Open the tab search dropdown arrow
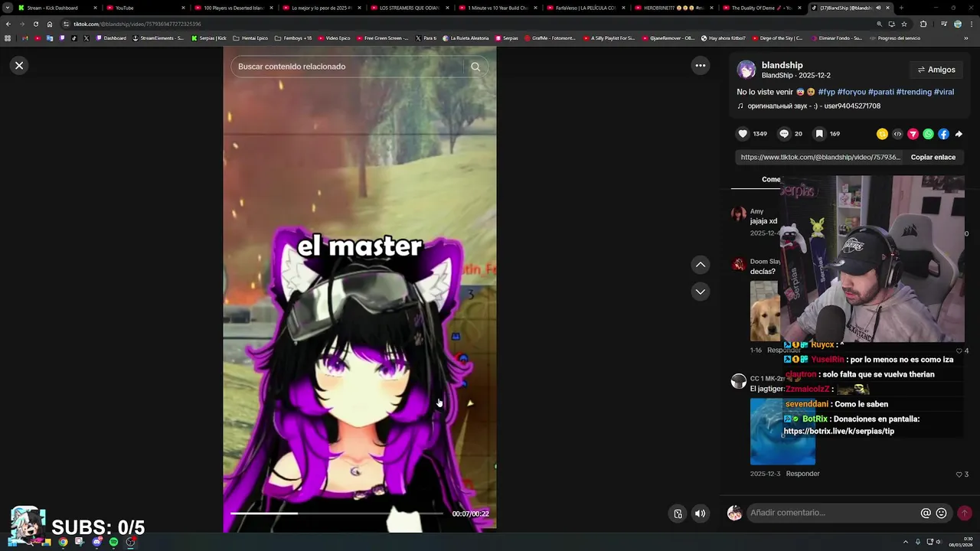The width and height of the screenshot is (980, 551). pyautogui.click(x=7, y=8)
